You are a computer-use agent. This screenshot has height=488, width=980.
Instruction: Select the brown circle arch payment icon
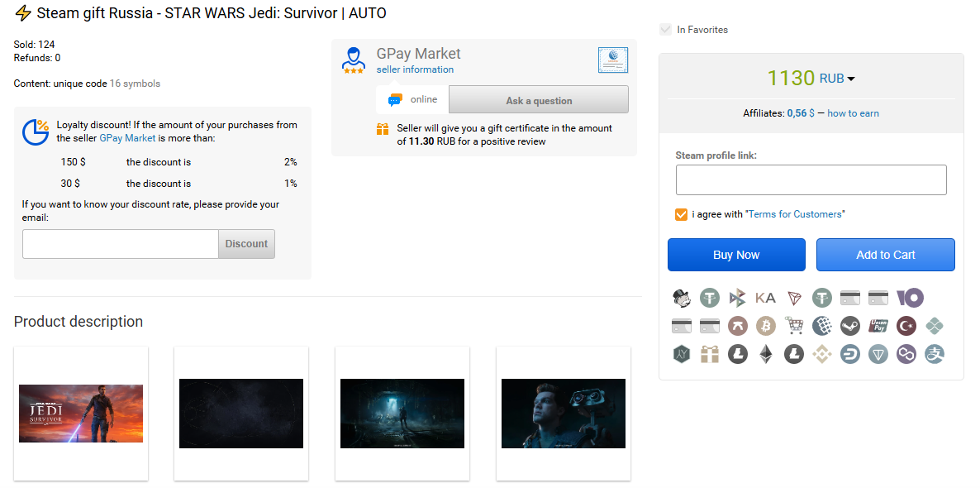pyautogui.click(x=738, y=326)
